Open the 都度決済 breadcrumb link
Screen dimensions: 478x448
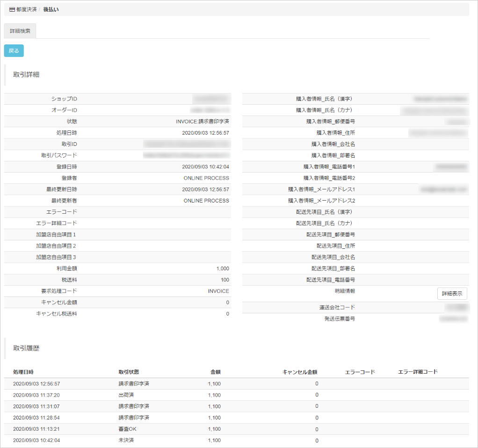click(27, 9)
